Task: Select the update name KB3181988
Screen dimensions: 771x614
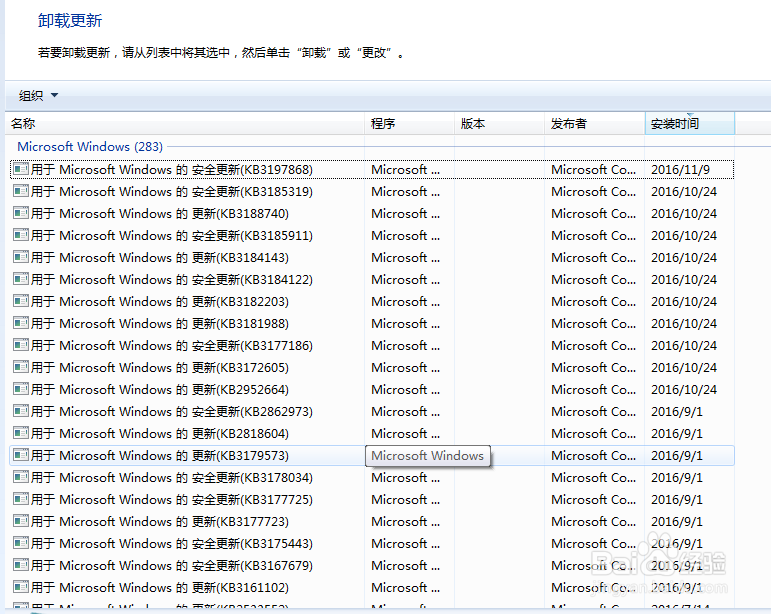Action: [160, 323]
